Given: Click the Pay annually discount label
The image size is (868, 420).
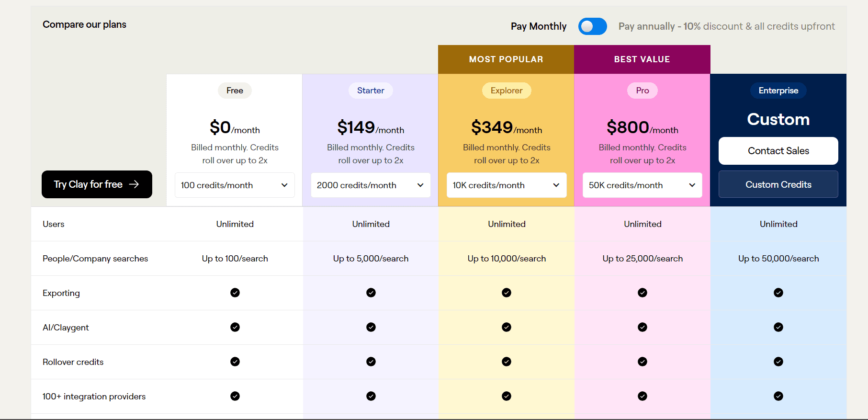Looking at the screenshot, I should pos(727,26).
